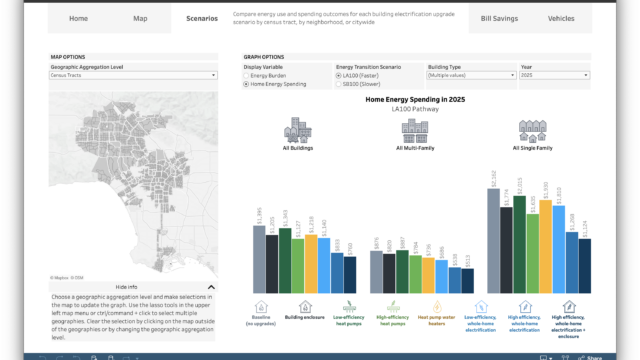Select the $1,218 yellow All Buildings bar
The width and height of the screenshot is (640, 360).
[311, 264]
